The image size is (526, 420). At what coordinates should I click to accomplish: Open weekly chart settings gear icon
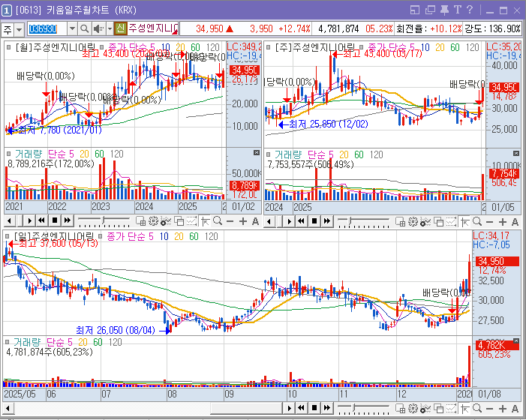coord(413,221)
